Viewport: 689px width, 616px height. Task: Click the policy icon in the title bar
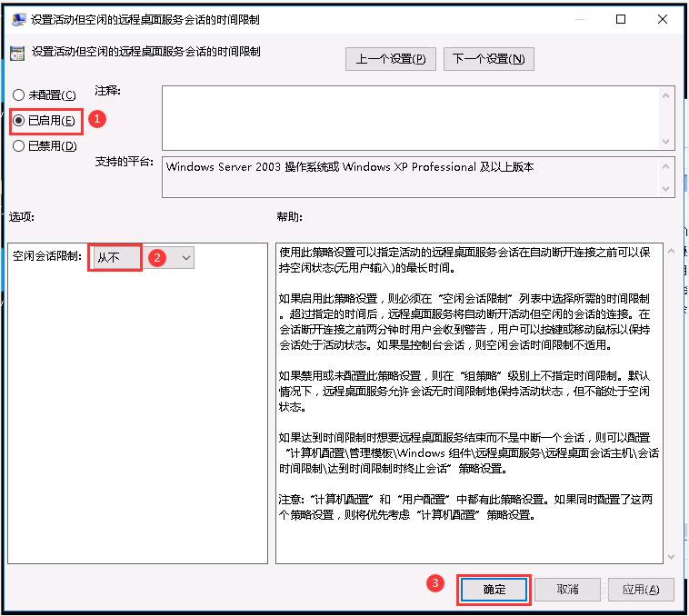[16, 19]
